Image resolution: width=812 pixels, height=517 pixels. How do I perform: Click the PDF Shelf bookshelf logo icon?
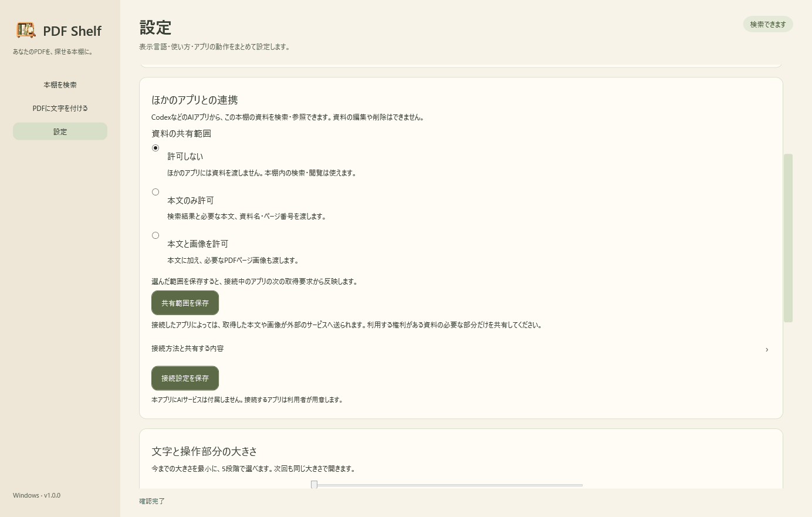tap(26, 30)
